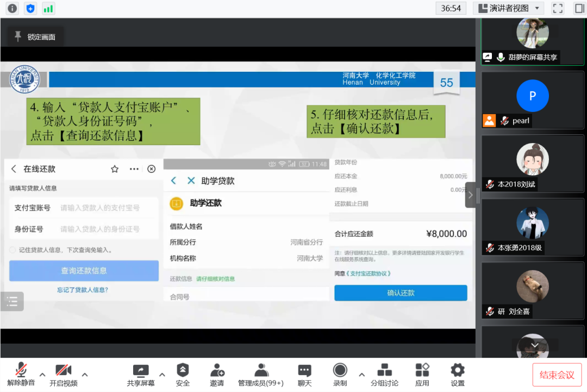Open the 忘记了贷款人信息? link
The width and height of the screenshot is (587, 392).
pyautogui.click(x=83, y=290)
